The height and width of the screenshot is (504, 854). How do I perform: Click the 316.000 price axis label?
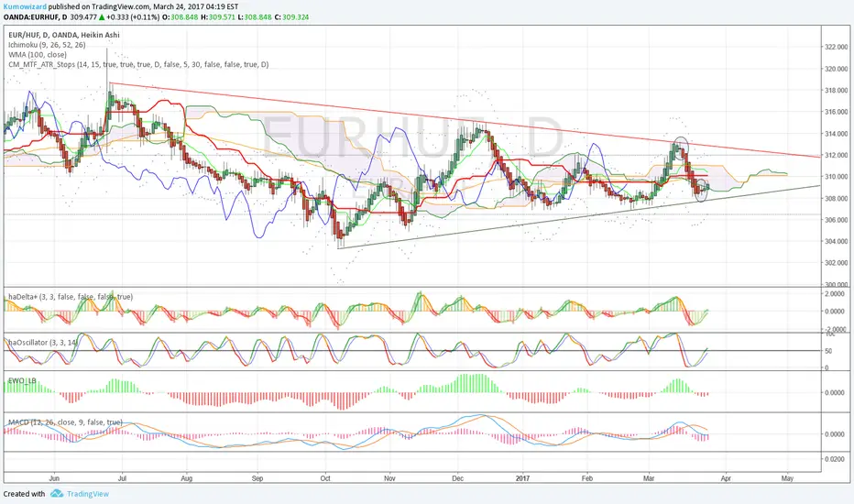[x=836, y=112]
